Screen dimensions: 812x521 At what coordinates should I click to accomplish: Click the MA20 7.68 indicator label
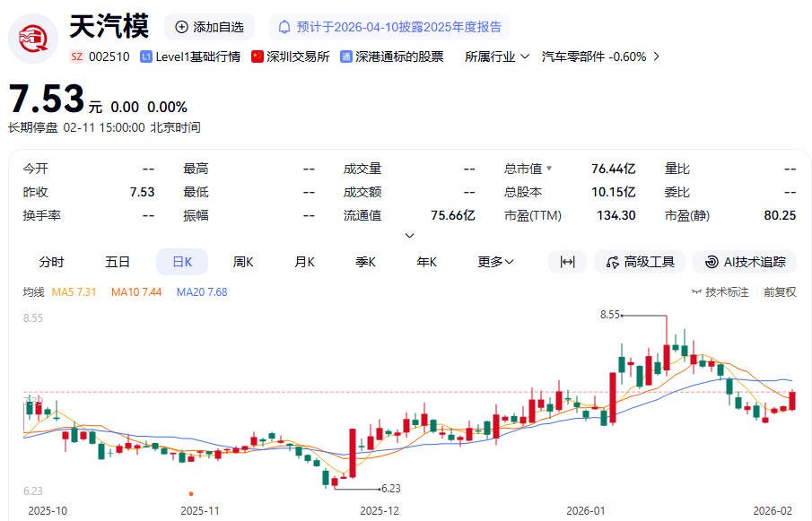click(x=202, y=291)
